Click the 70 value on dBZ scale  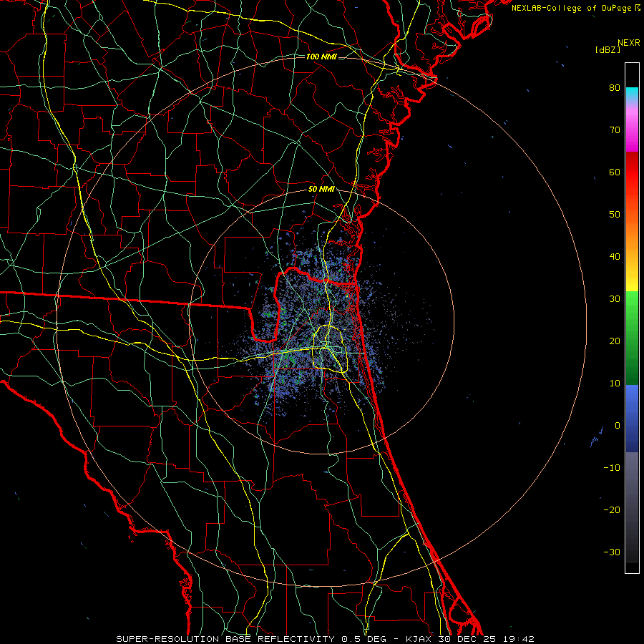(x=615, y=130)
